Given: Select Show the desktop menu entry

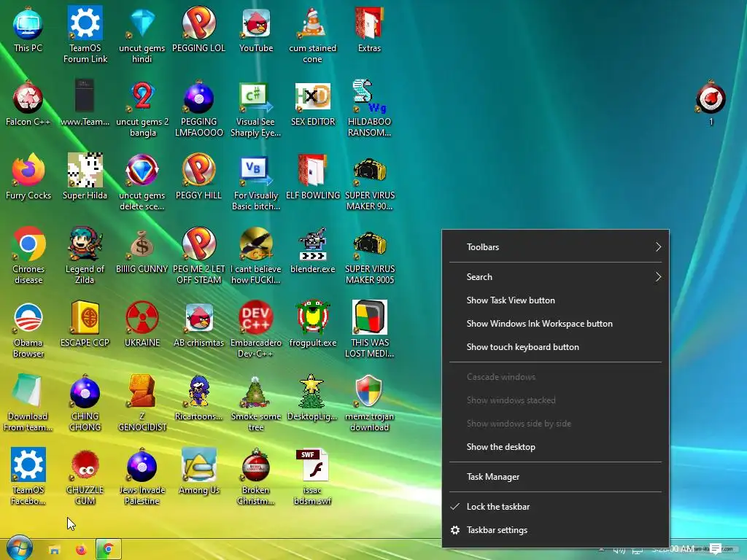Looking at the screenshot, I should click(x=555, y=447).
